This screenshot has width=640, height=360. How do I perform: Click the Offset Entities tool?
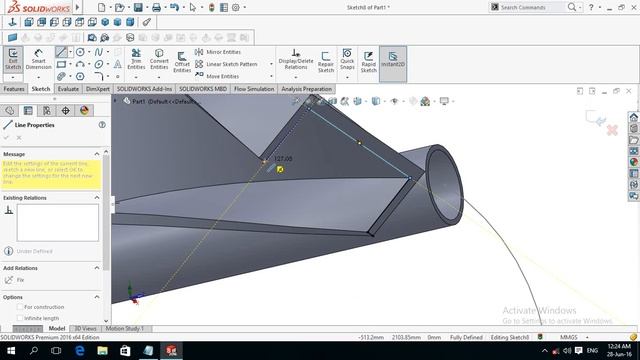pyautogui.click(x=182, y=62)
